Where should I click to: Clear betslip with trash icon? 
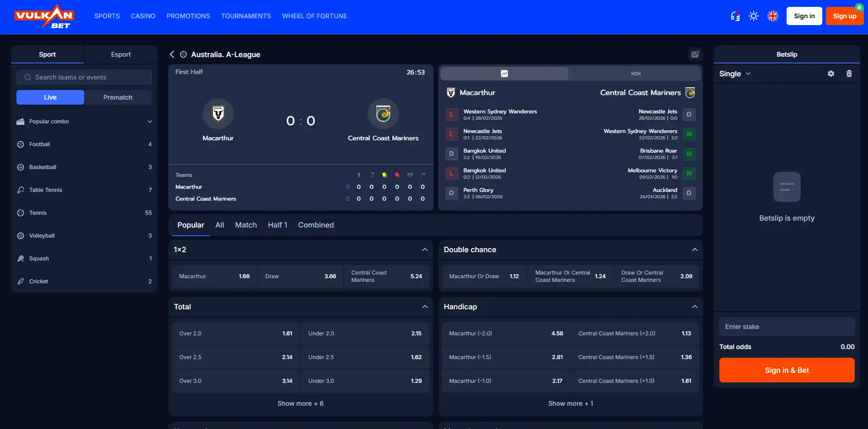coord(849,74)
